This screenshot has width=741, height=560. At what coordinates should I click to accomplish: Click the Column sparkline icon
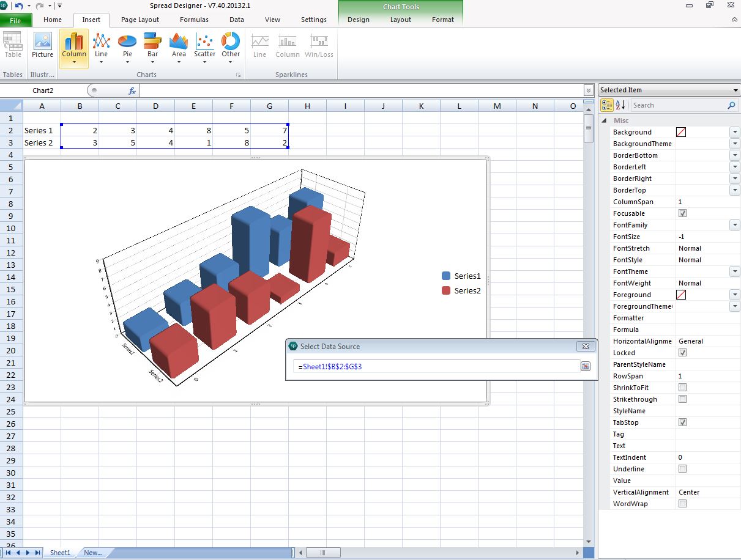(x=288, y=46)
